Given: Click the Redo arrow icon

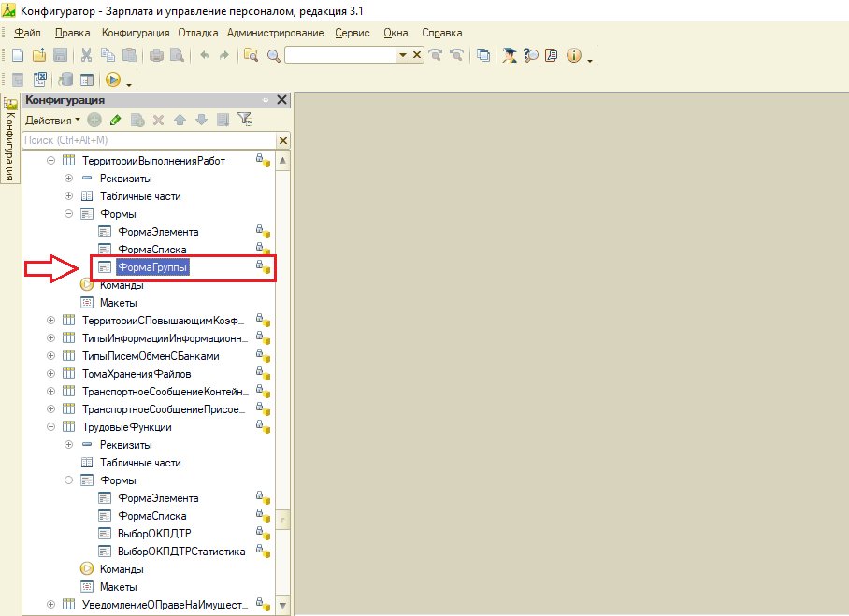Looking at the screenshot, I should coord(224,55).
